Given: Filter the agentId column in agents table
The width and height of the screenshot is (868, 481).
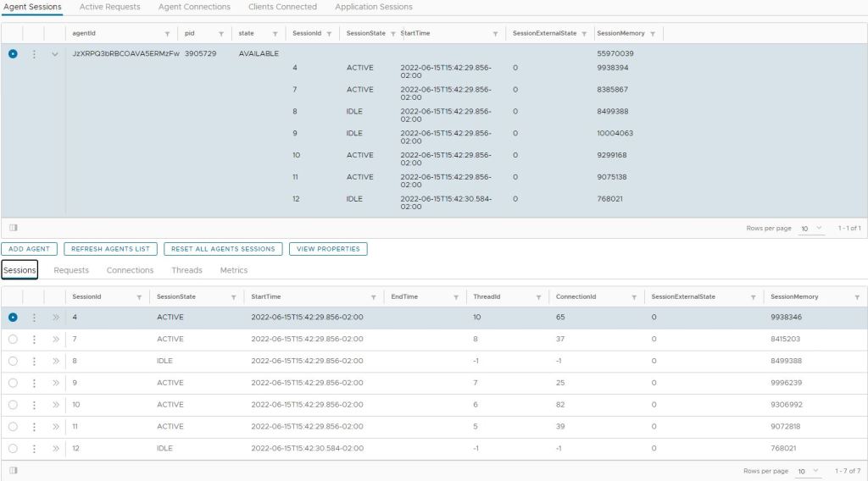Looking at the screenshot, I should pyautogui.click(x=167, y=34).
